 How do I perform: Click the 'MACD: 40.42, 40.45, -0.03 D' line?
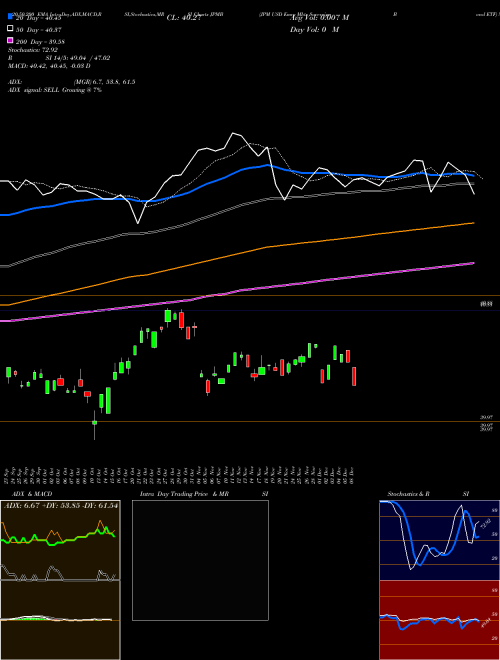(49, 66)
